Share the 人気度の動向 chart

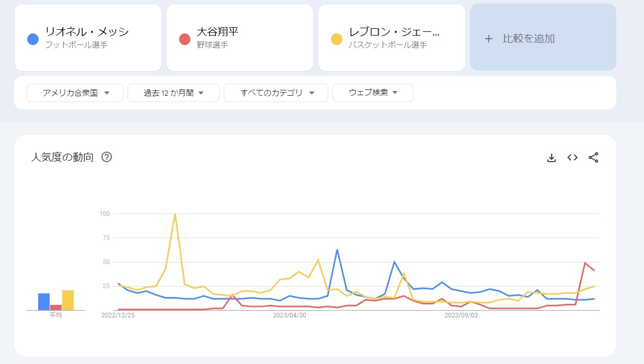pyautogui.click(x=593, y=157)
